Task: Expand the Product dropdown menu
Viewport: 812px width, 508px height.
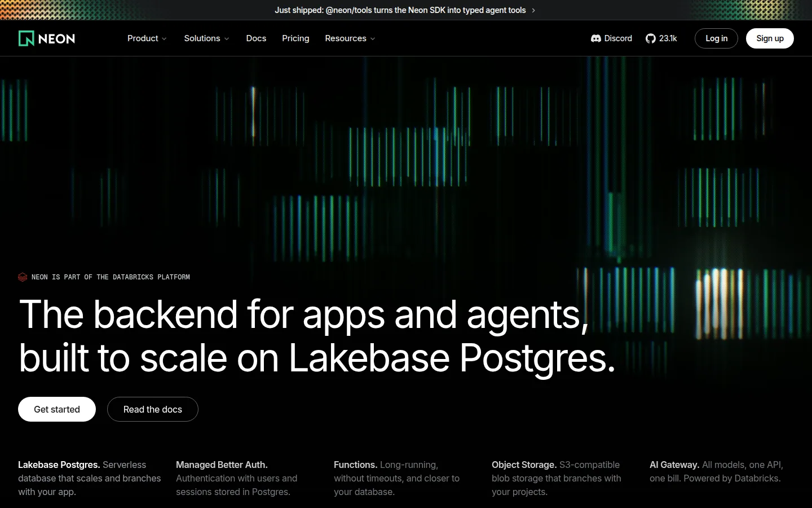Action: pyautogui.click(x=147, y=38)
